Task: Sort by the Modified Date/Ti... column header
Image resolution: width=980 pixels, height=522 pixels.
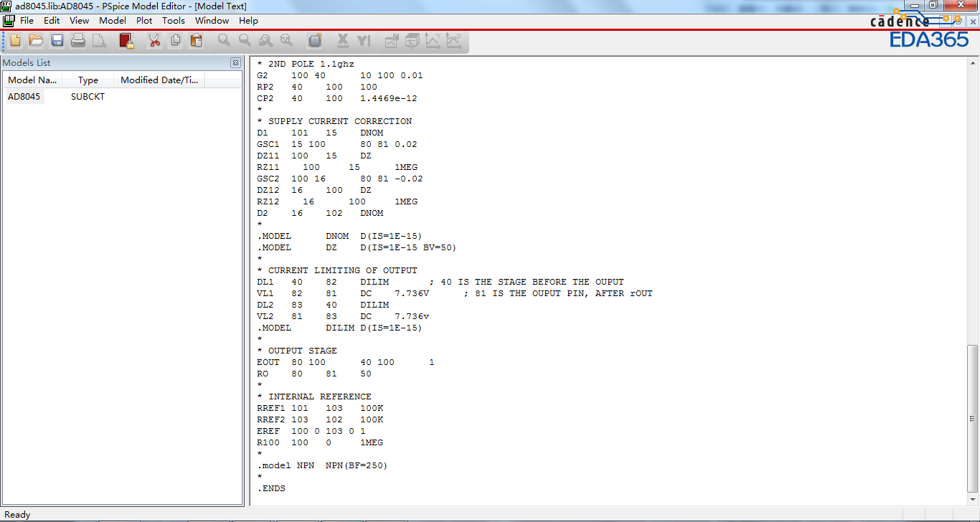Action: coord(159,80)
